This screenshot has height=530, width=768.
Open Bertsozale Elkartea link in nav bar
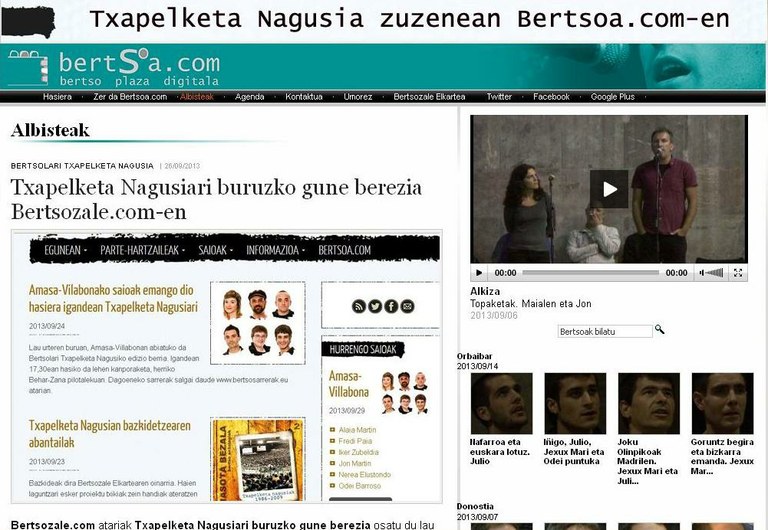point(429,97)
